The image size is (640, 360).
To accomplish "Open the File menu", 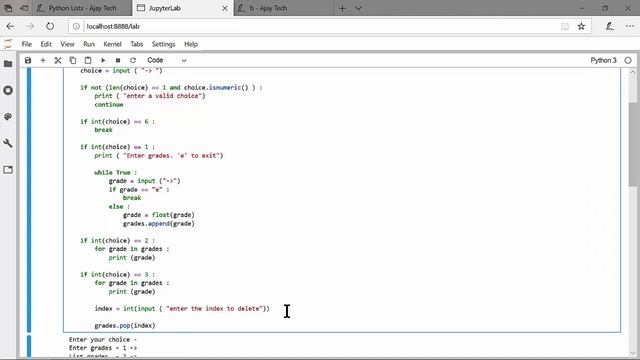I will tap(27, 44).
